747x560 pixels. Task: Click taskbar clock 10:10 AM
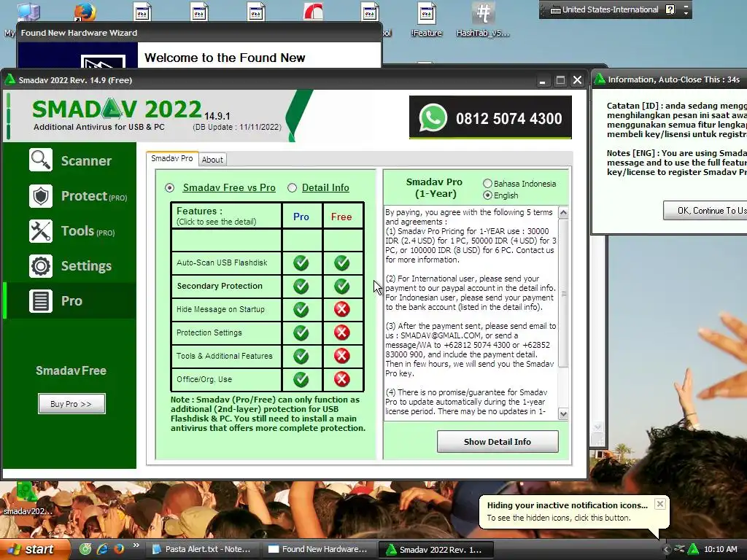click(x=720, y=549)
